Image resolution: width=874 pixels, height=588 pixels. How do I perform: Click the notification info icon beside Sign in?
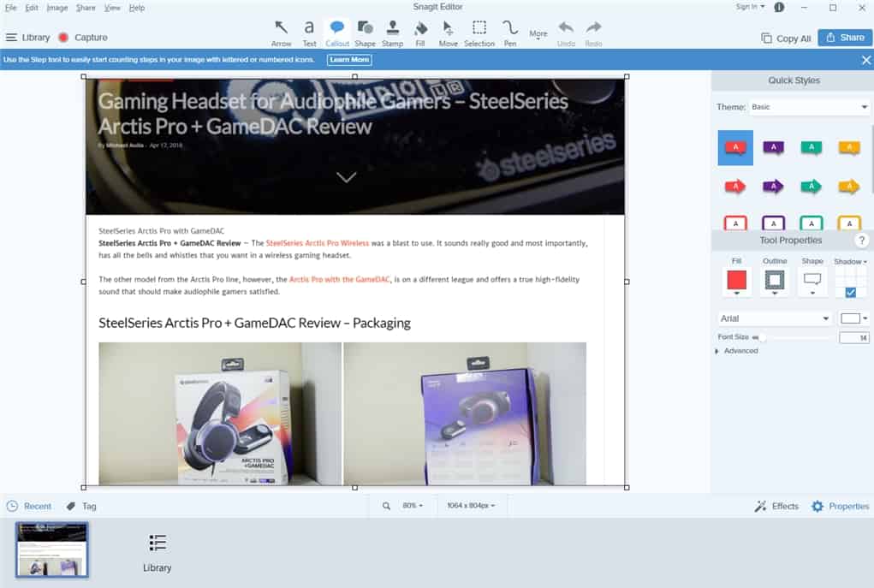[x=779, y=7]
